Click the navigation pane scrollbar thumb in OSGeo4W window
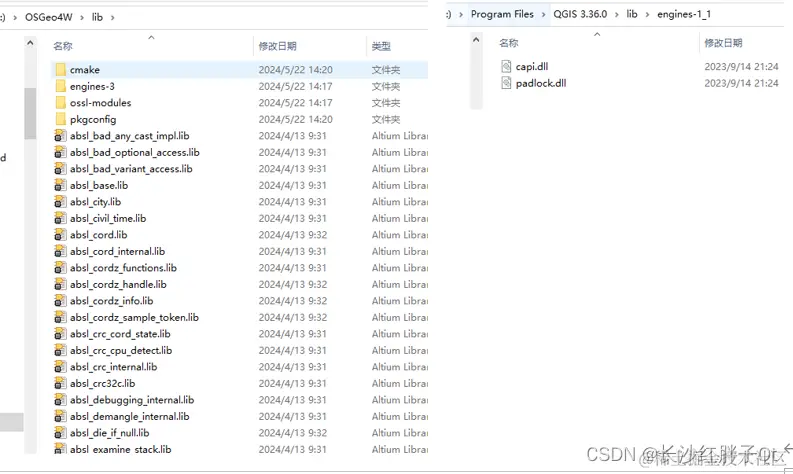Viewport: 793px width, 474px height. (x=30, y=113)
